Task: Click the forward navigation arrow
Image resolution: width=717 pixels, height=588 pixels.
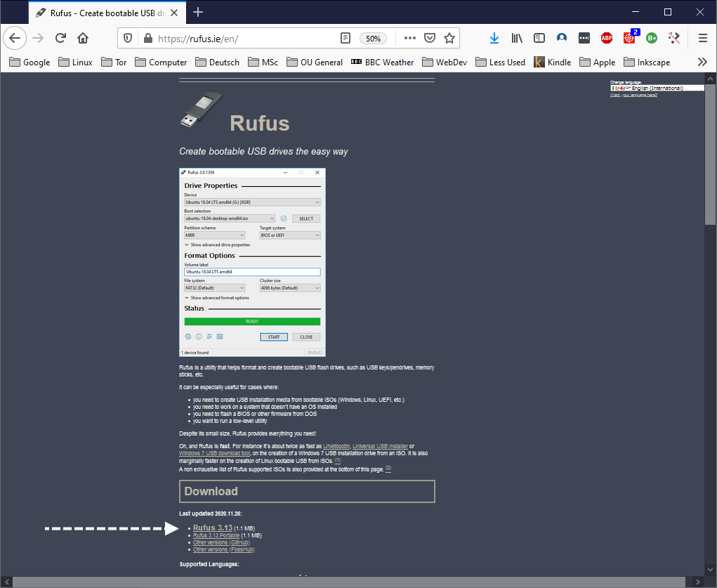Action: pos(38,38)
